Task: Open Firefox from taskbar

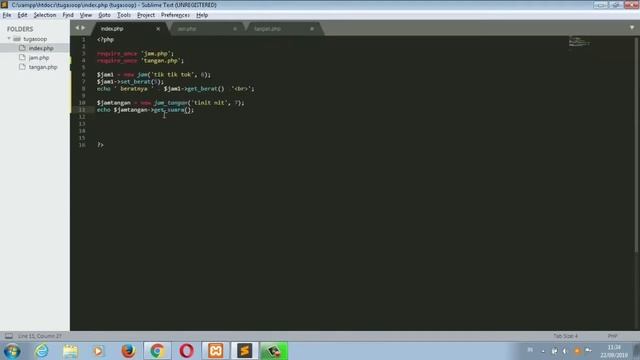Action: tap(128, 351)
